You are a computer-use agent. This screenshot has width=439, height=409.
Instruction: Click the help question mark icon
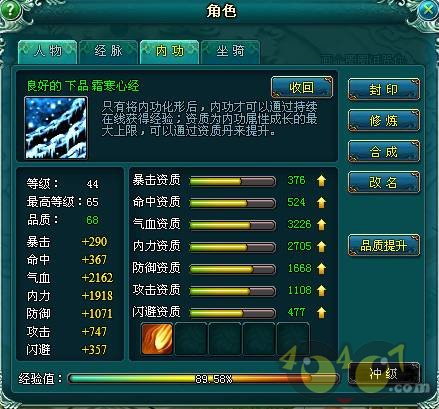click(x=10, y=10)
